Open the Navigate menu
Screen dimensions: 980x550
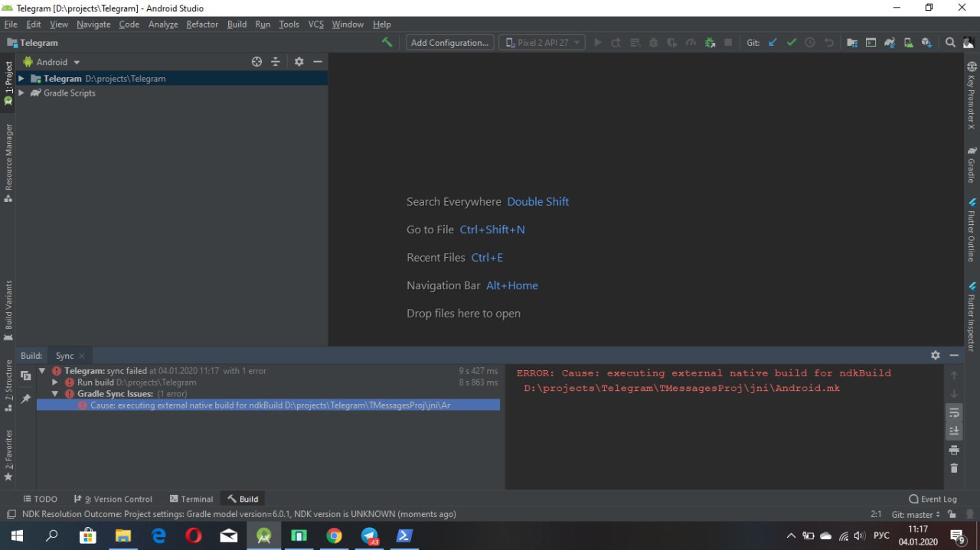pyautogui.click(x=93, y=24)
